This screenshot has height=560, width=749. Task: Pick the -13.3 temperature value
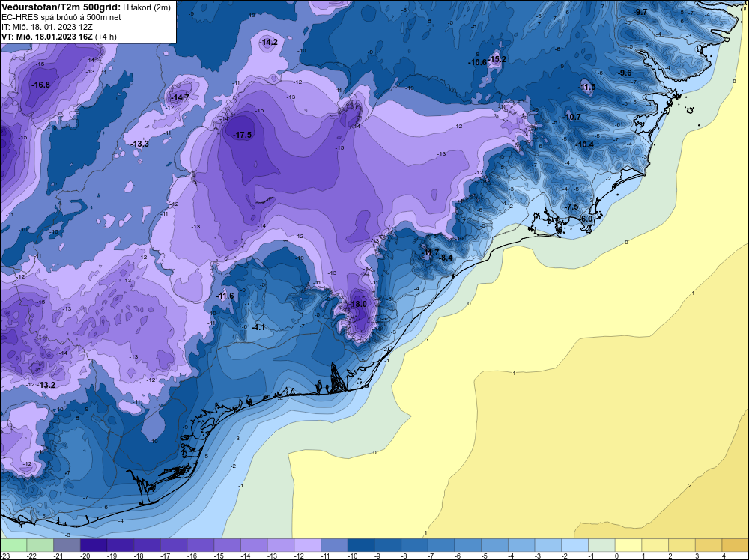139,144
